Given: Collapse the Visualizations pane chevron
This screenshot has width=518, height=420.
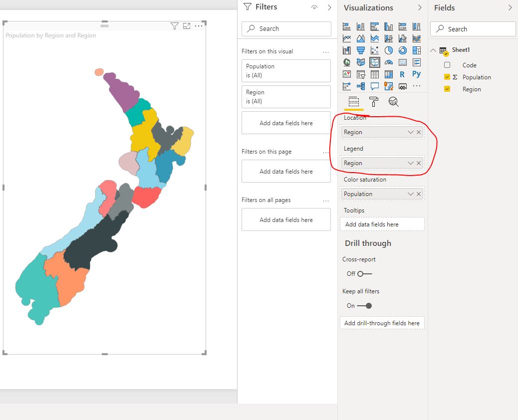Looking at the screenshot, I should (420, 7).
